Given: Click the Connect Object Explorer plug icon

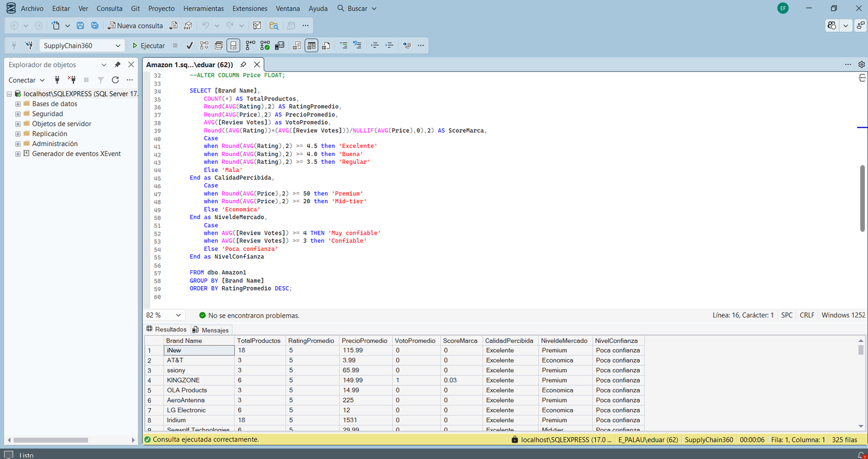Looking at the screenshot, I should click(x=57, y=80).
